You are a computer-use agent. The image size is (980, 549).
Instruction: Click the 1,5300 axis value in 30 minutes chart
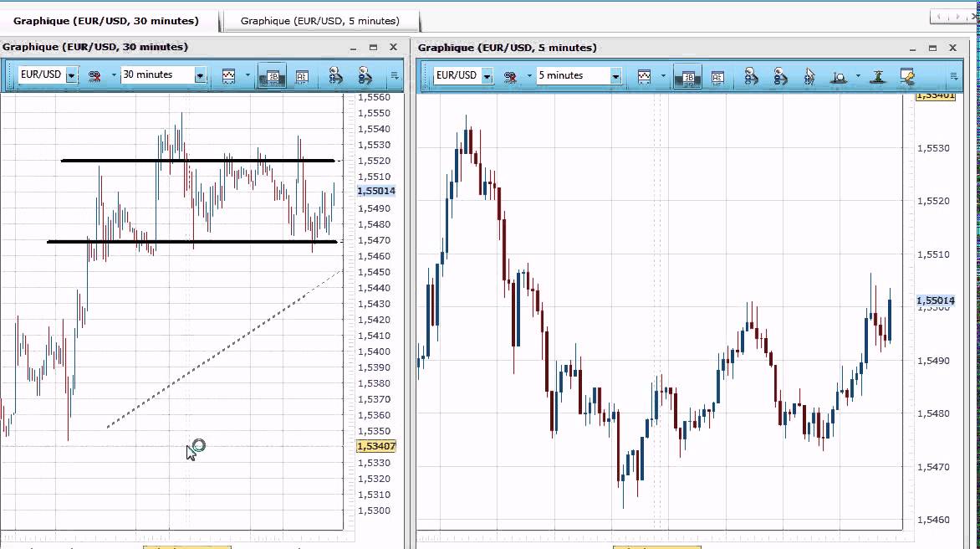374,511
